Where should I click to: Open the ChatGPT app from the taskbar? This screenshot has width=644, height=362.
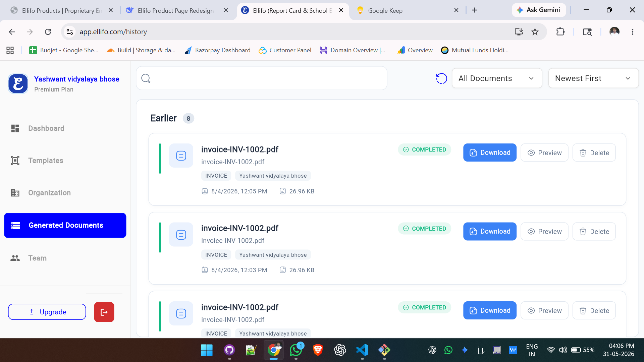point(340,350)
